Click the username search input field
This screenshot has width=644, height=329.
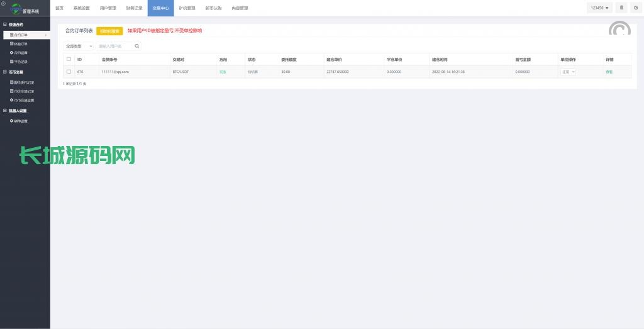(114, 46)
